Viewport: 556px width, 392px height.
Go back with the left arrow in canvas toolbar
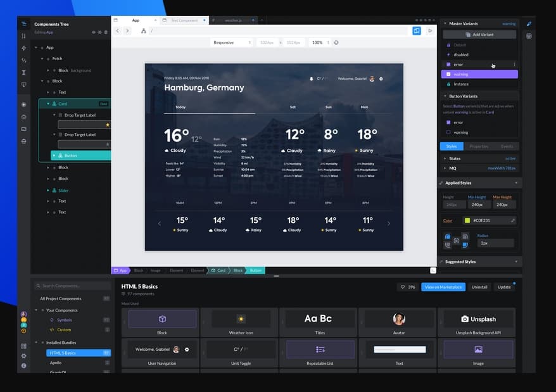[x=118, y=31]
